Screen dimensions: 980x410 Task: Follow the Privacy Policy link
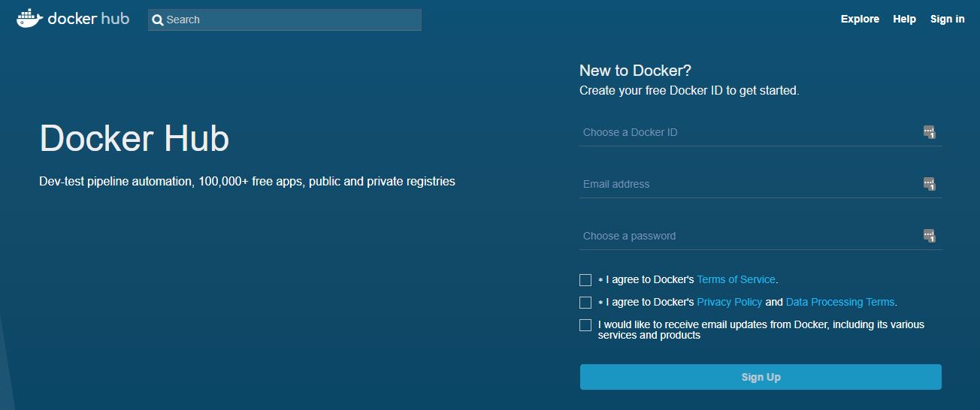coord(729,302)
